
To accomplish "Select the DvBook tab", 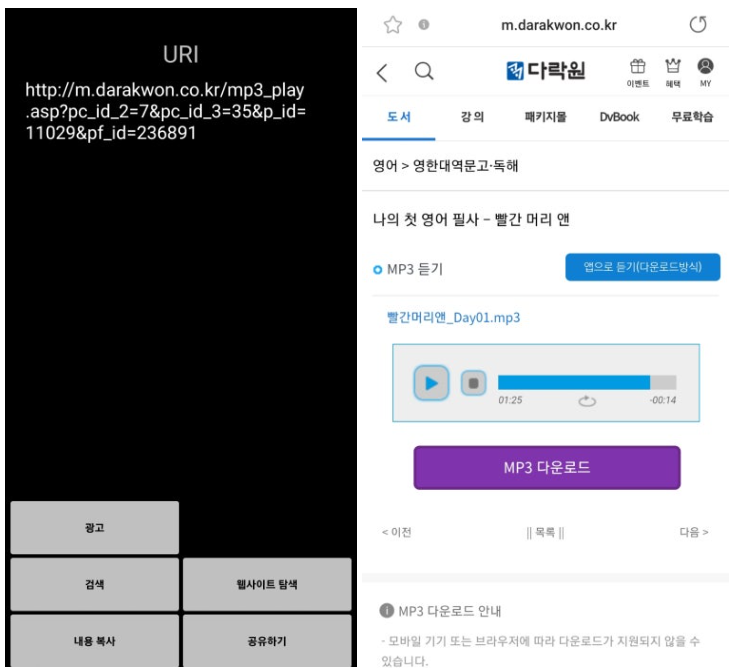I will (619, 117).
